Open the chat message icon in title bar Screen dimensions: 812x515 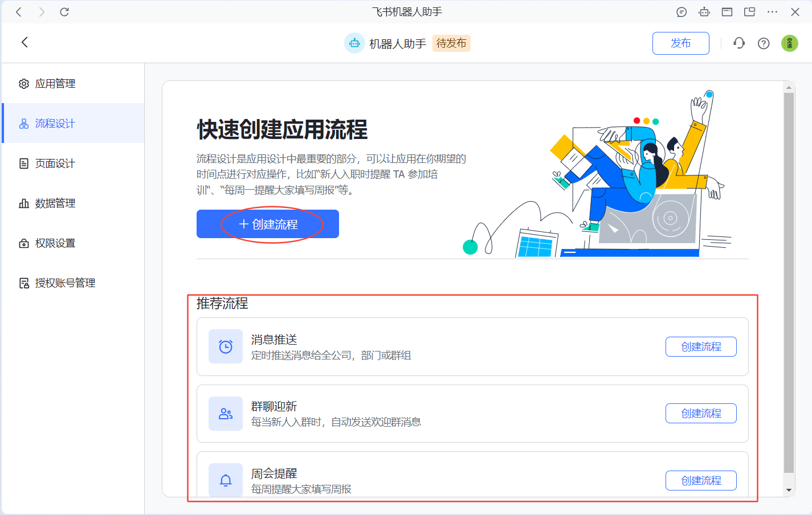pyautogui.click(x=682, y=12)
